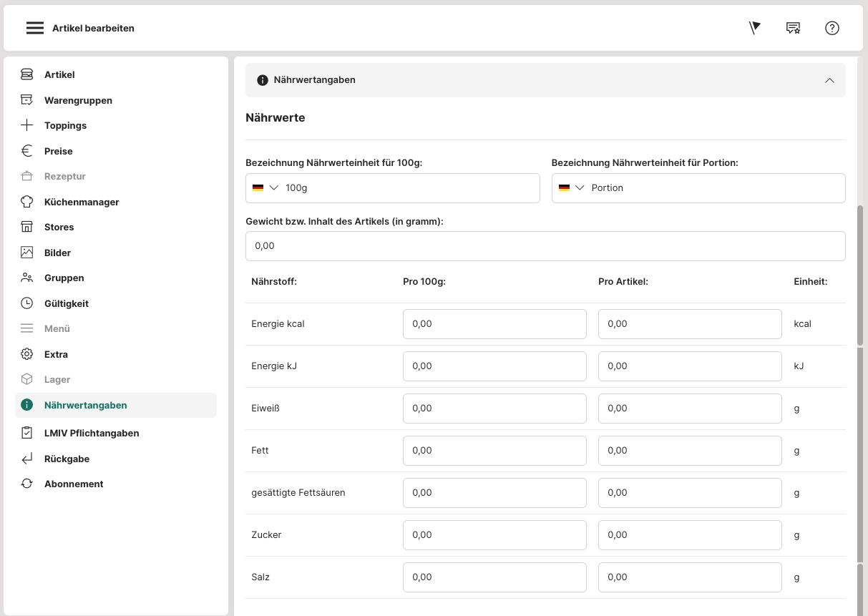Viewport: 868px width, 616px height.
Task: Click the Extra gear icon
Action: point(26,354)
